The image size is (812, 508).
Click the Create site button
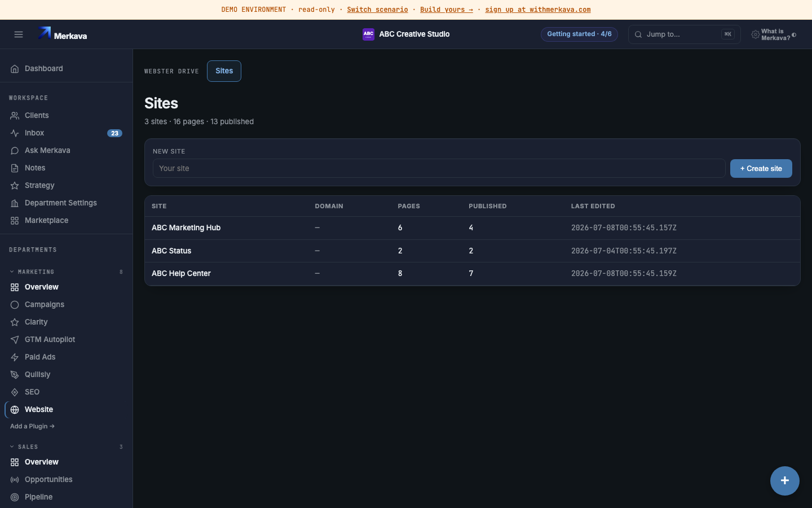(x=761, y=168)
